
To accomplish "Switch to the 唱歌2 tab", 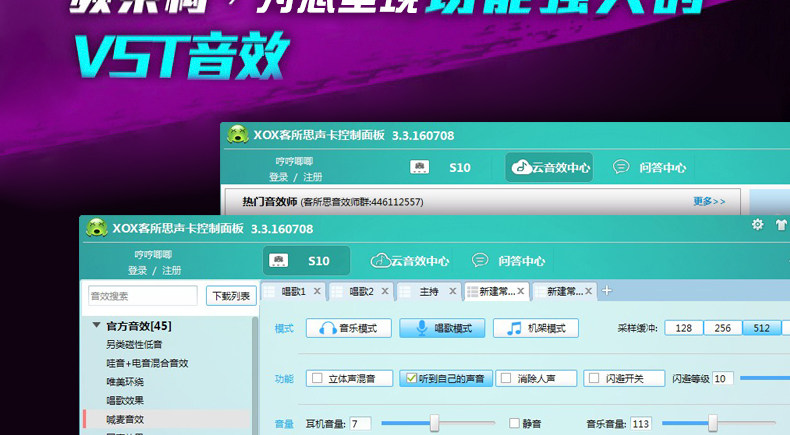I will point(361,291).
